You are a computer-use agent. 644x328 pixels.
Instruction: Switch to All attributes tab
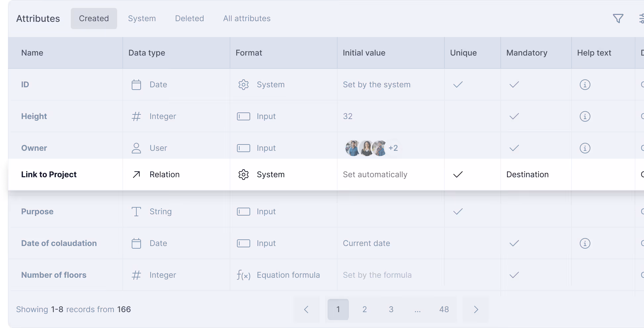point(247,19)
